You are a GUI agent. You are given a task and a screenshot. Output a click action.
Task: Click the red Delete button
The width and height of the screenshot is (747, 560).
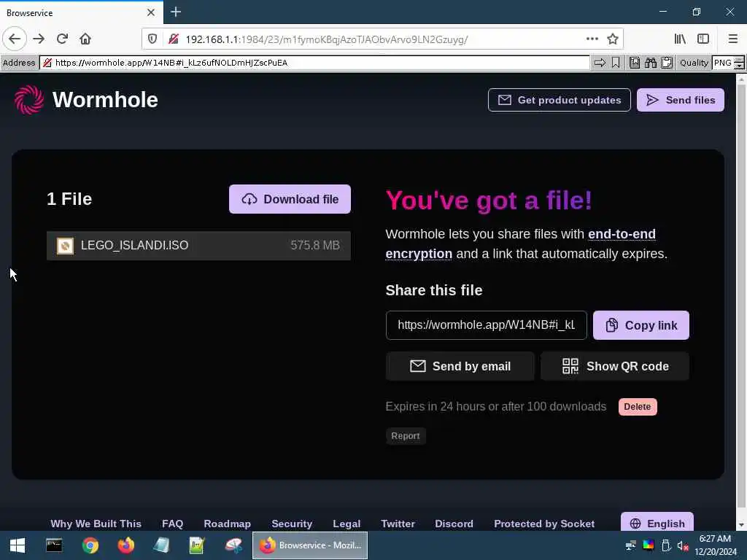coord(638,407)
